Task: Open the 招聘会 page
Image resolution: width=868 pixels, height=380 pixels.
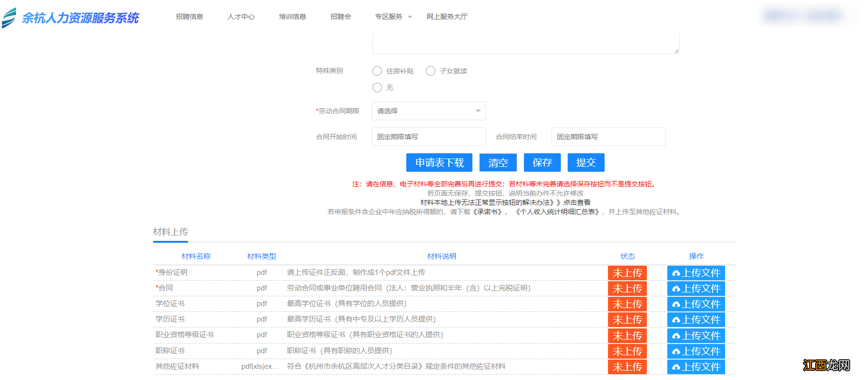Action: [341, 17]
